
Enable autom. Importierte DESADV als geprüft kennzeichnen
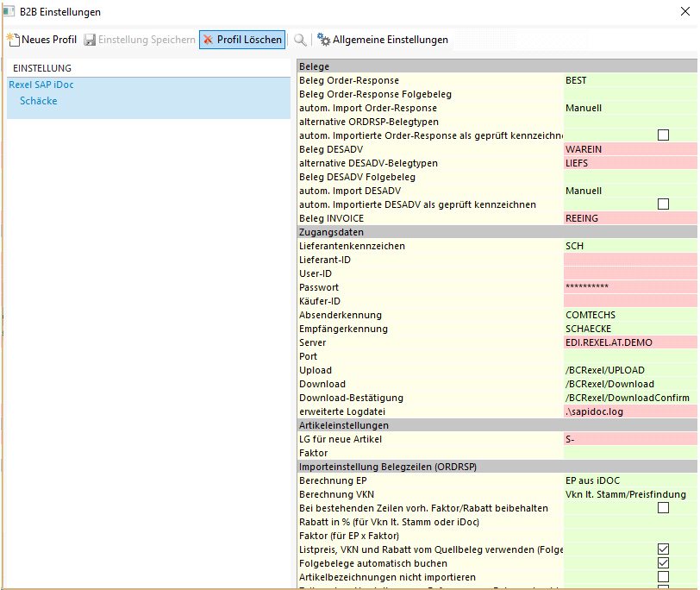click(x=663, y=204)
